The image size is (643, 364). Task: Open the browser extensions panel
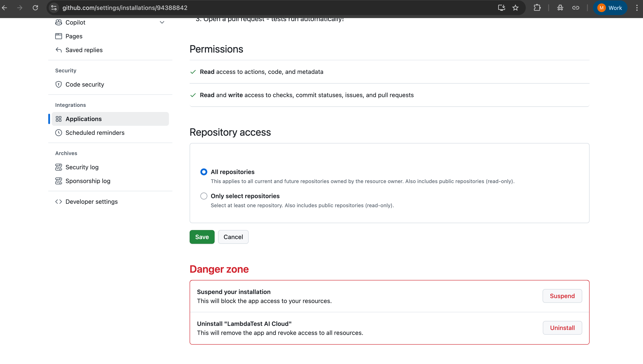click(537, 8)
